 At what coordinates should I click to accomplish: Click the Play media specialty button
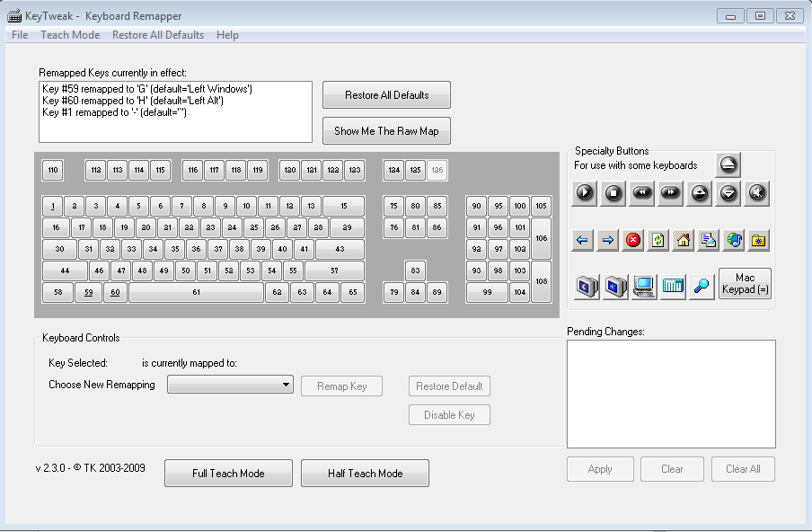tap(584, 193)
